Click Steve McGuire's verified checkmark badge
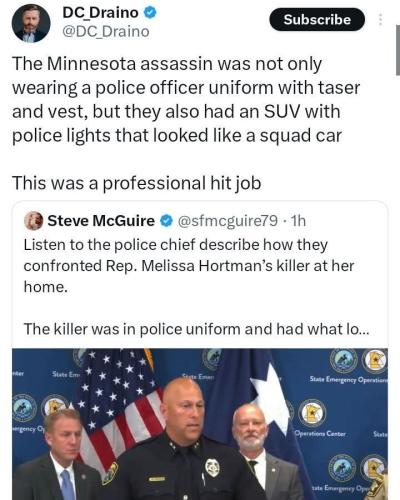The image size is (400, 500). click(x=166, y=221)
